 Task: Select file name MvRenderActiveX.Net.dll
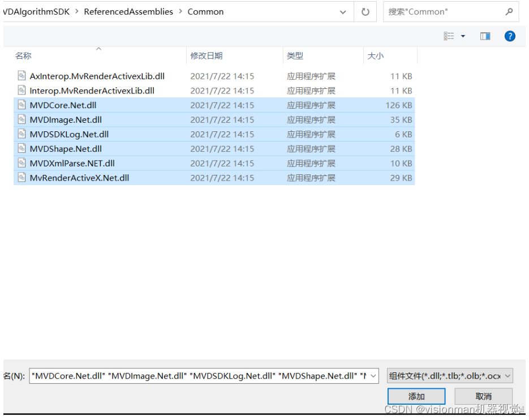click(79, 178)
